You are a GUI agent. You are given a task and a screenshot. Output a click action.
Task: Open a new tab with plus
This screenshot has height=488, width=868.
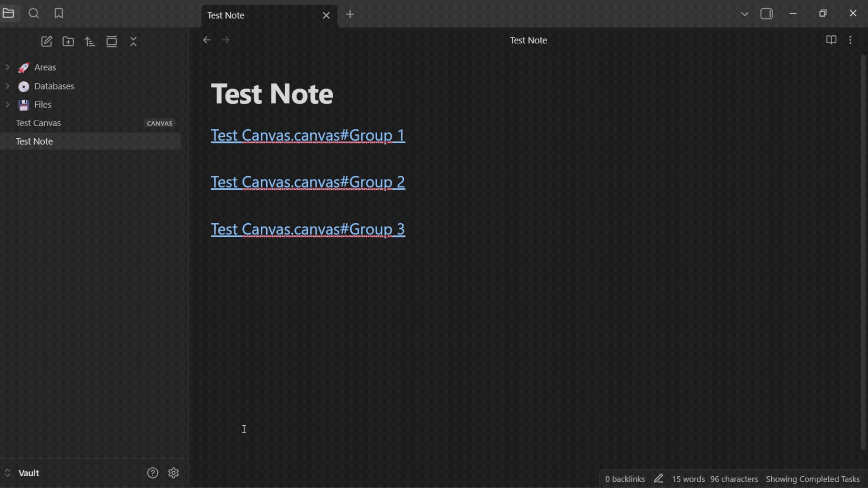click(x=350, y=14)
